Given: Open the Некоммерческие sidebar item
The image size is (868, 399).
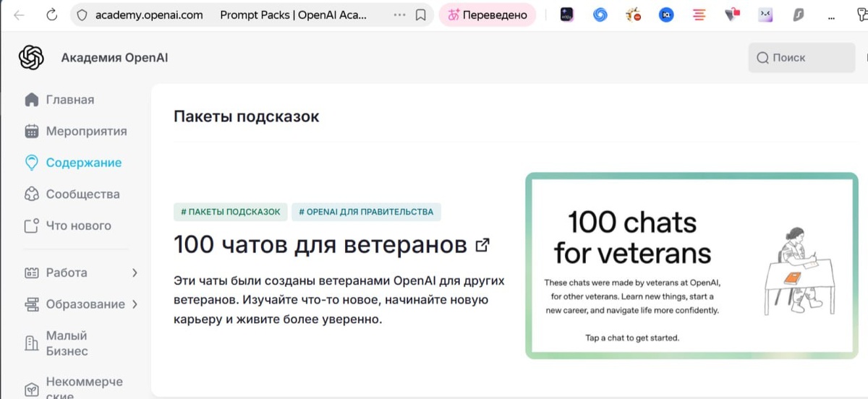Looking at the screenshot, I should coord(84,388).
